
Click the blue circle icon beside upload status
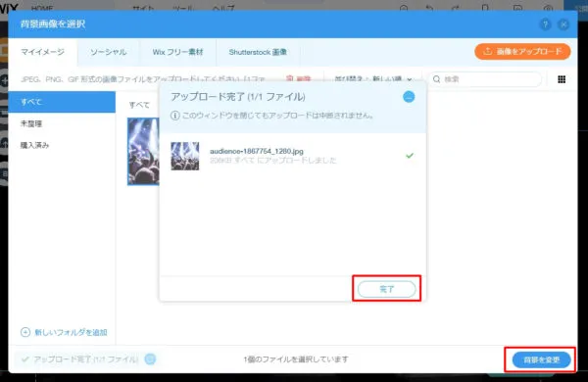tap(150, 359)
